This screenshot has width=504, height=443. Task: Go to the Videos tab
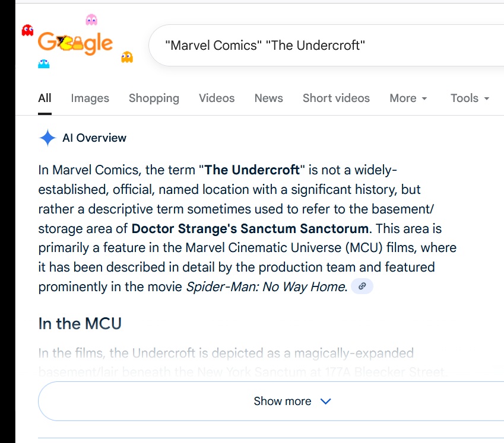click(x=217, y=98)
